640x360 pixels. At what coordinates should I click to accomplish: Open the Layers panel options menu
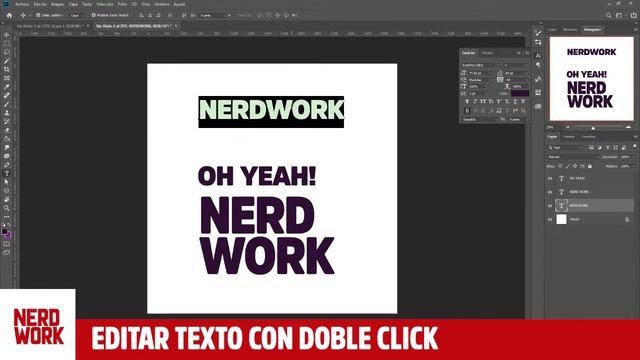(x=636, y=136)
